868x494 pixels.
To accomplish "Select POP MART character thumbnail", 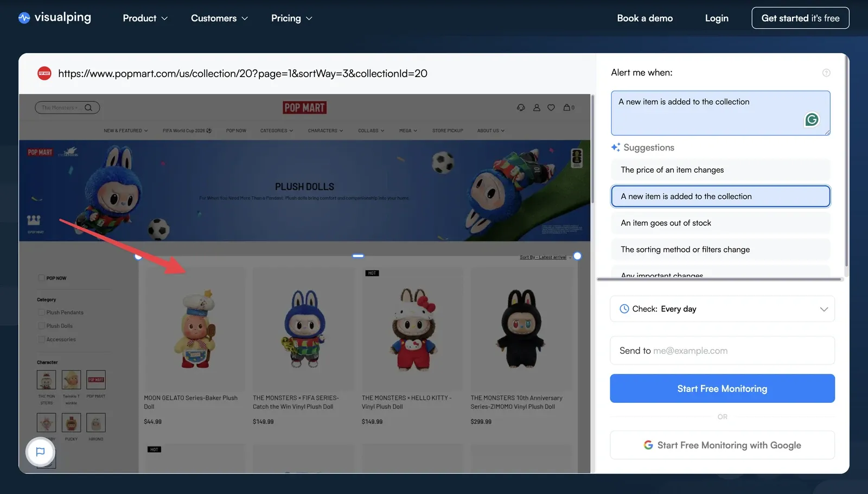I will (x=96, y=380).
